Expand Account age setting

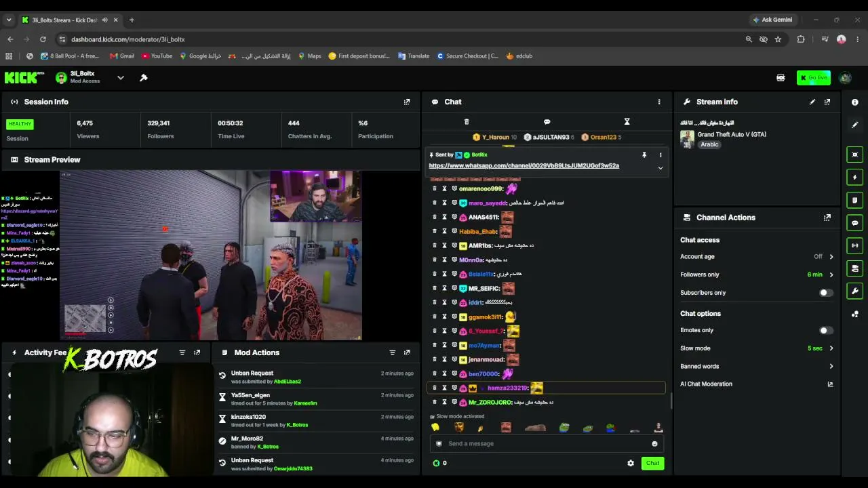[831, 257]
